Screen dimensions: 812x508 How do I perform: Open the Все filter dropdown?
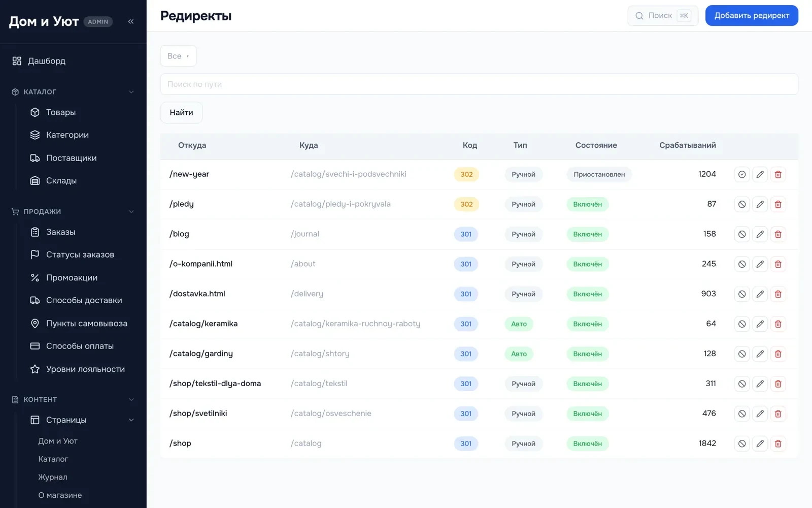coord(178,56)
